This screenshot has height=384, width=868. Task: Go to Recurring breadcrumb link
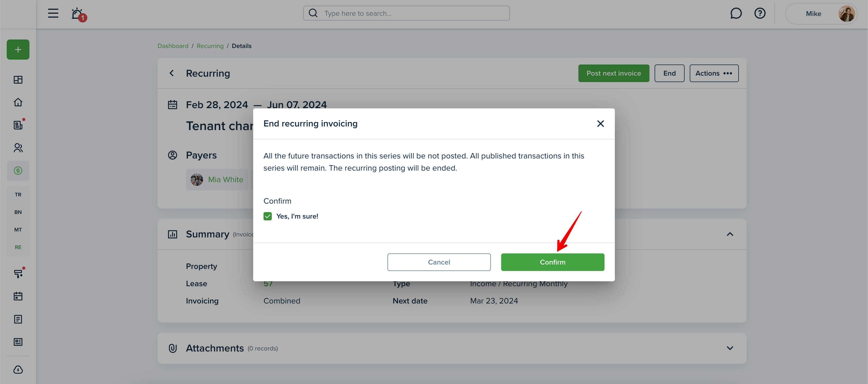coord(210,46)
